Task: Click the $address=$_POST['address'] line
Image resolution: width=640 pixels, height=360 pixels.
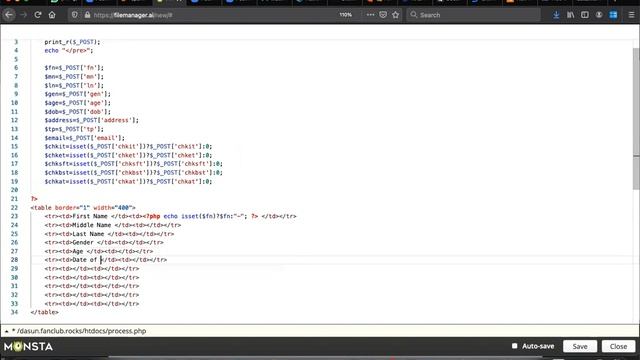Action: point(92,120)
